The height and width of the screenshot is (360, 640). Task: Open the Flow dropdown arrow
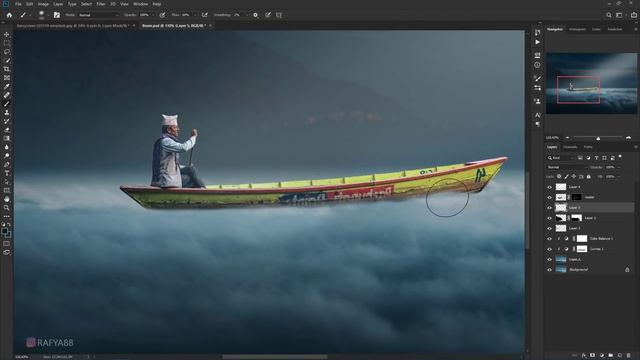point(195,15)
